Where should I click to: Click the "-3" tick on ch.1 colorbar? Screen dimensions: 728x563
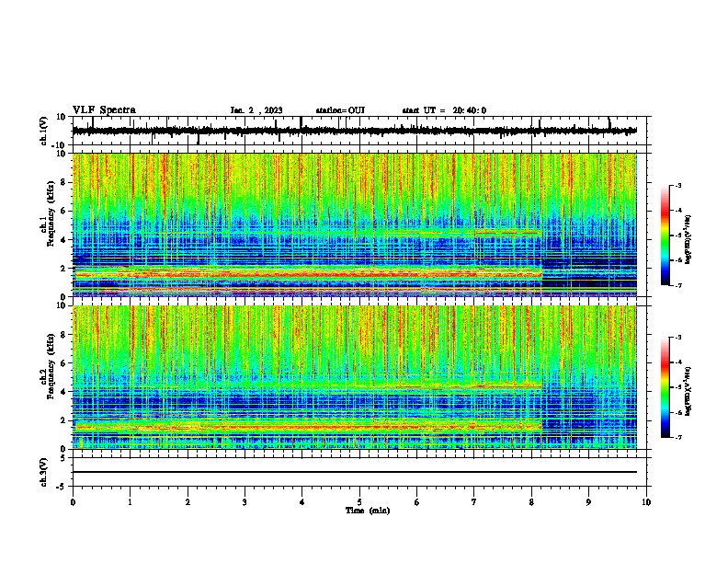(x=678, y=185)
